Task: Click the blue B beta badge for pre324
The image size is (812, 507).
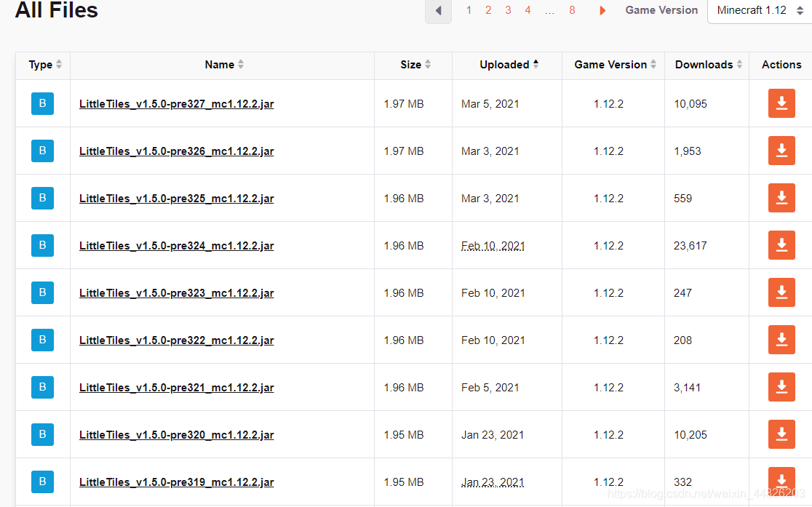Action: 42,245
